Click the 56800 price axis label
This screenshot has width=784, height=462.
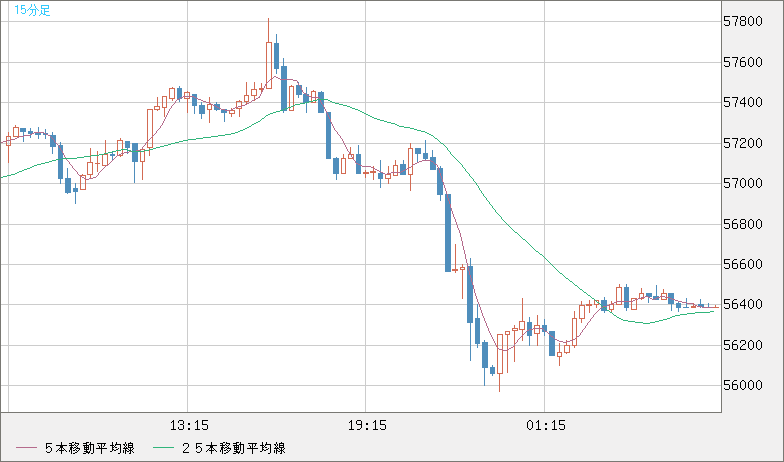(x=743, y=224)
